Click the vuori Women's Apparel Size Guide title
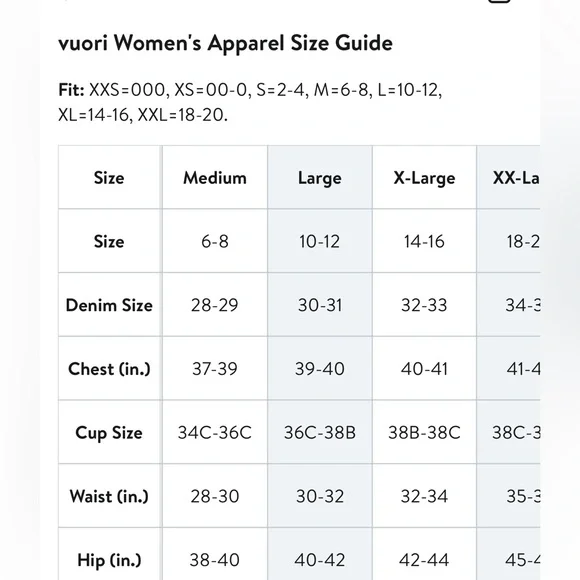Viewport: 580px width, 580px height. click(226, 43)
